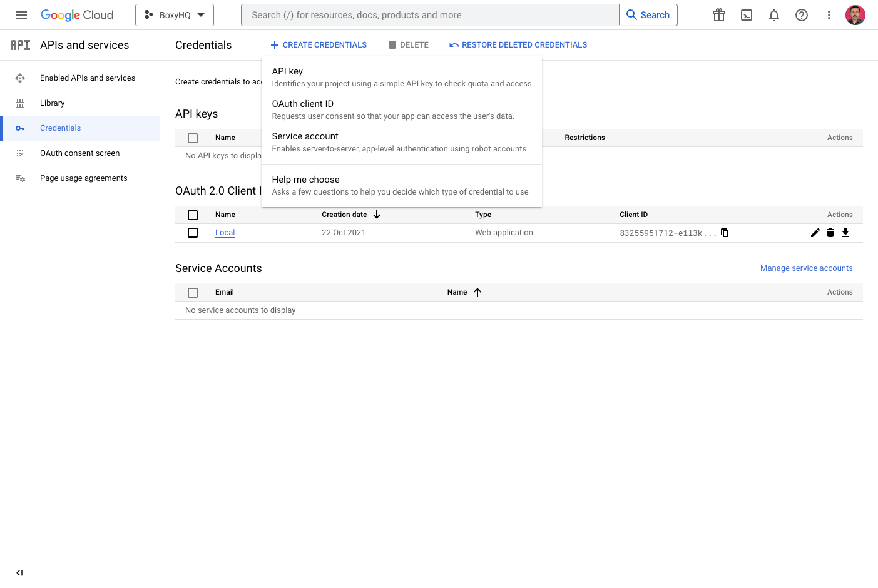This screenshot has width=878, height=588.
Task: Click the free trial gift icon
Action: click(718, 14)
